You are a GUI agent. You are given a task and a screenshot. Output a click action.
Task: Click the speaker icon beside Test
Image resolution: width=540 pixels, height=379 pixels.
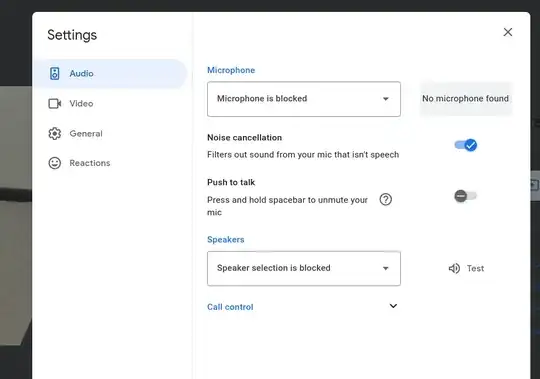[454, 269]
